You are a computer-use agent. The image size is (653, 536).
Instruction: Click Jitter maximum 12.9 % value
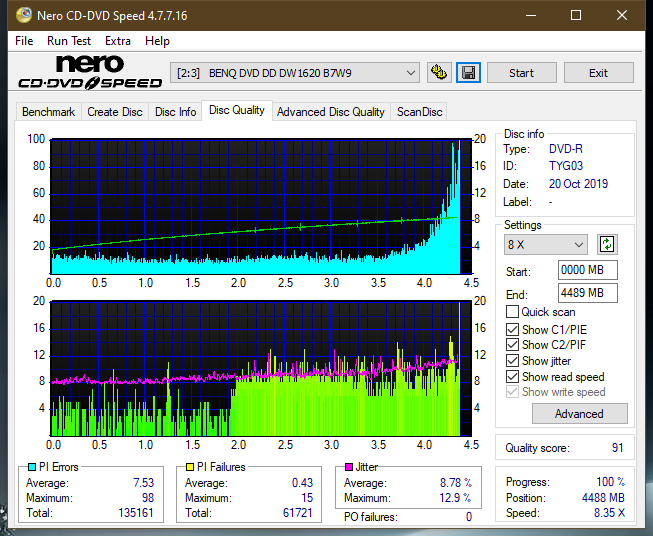pyautogui.click(x=456, y=498)
